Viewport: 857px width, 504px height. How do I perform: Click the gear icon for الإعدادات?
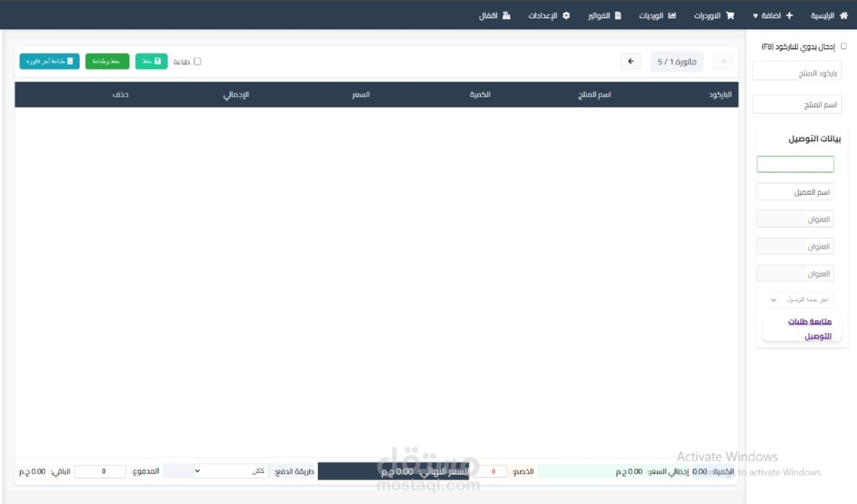pyautogui.click(x=566, y=16)
